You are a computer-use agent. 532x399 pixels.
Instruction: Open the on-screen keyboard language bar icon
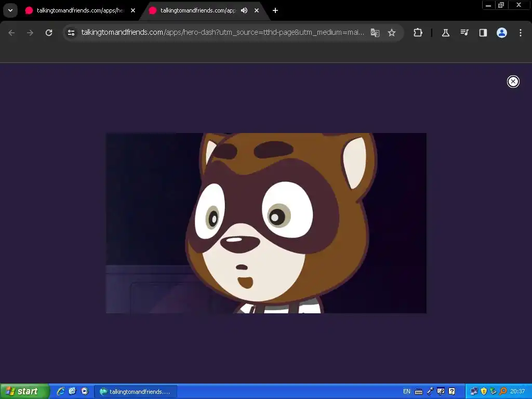tap(419, 392)
